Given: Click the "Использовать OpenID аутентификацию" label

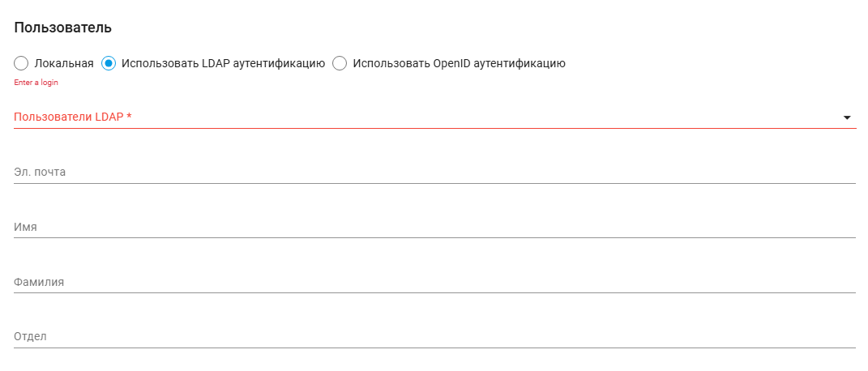Looking at the screenshot, I should point(459,63).
